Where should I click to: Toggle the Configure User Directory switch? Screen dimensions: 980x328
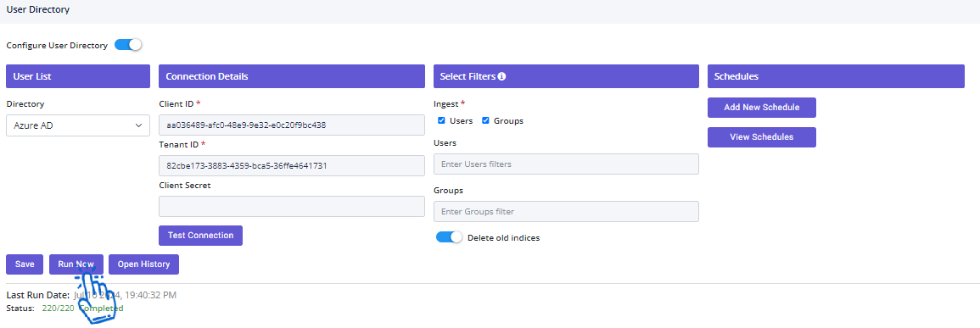point(128,45)
